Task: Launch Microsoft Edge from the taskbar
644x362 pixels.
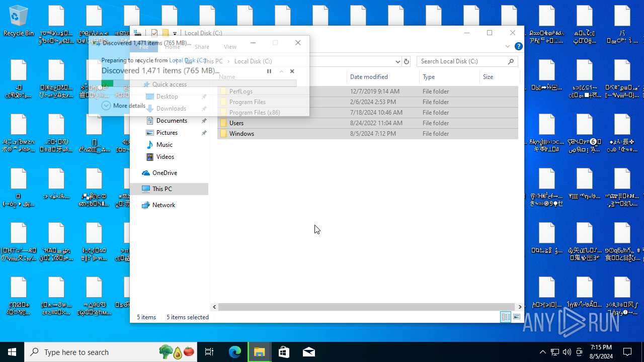Action: (235, 352)
